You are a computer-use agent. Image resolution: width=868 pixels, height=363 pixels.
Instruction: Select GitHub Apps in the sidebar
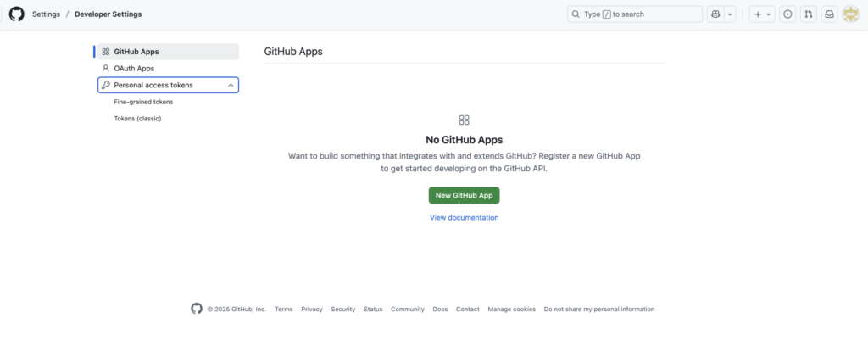[x=136, y=52]
